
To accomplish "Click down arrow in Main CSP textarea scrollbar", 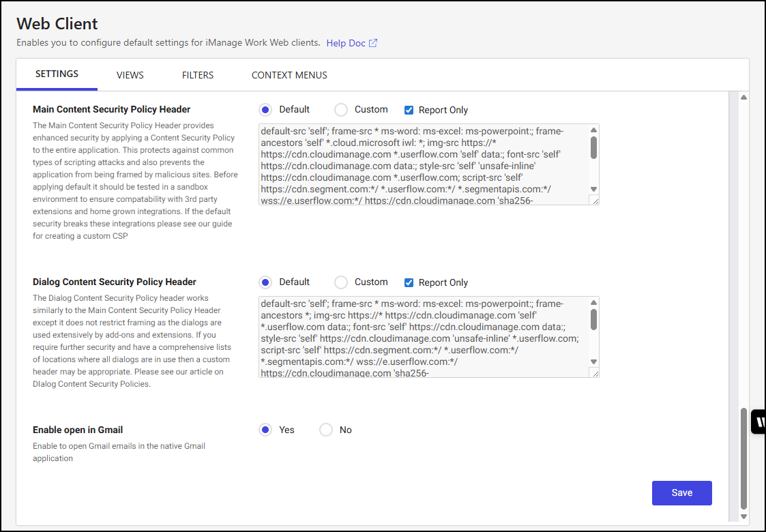I will click(x=593, y=190).
